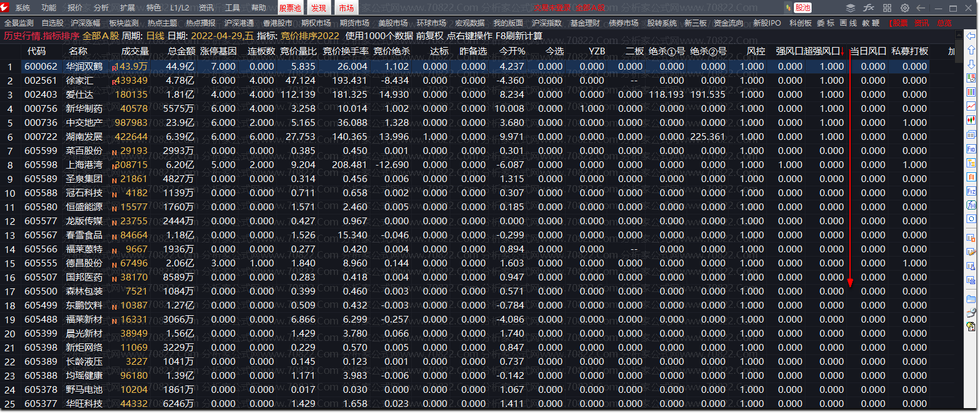Viewport: 980px width, 413px height.
Task: Open 资金流向 in the toolbar
Action: click(x=729, y=23)
